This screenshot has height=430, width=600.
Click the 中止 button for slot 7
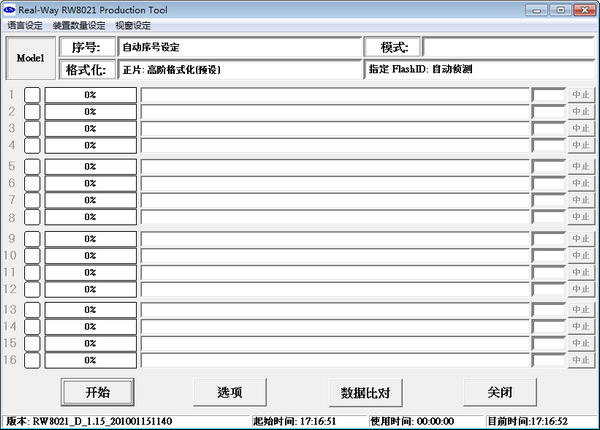pyautogui.click(x=581, y=200)
